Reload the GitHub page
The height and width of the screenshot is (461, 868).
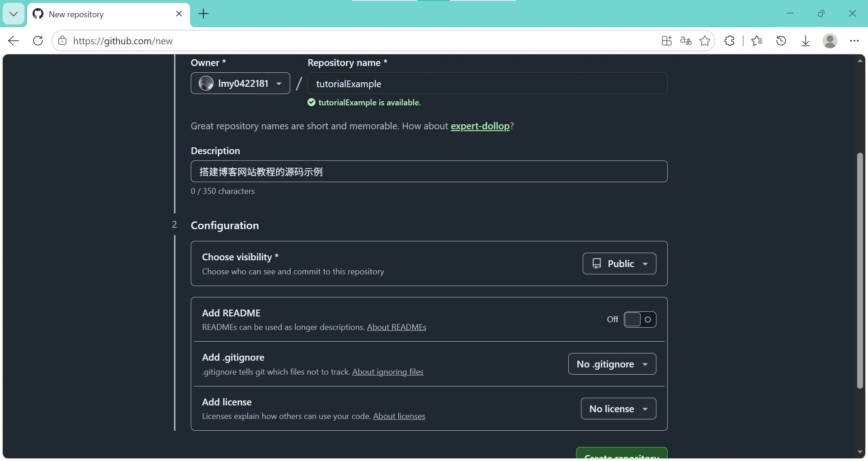click(x=38, y=41)
